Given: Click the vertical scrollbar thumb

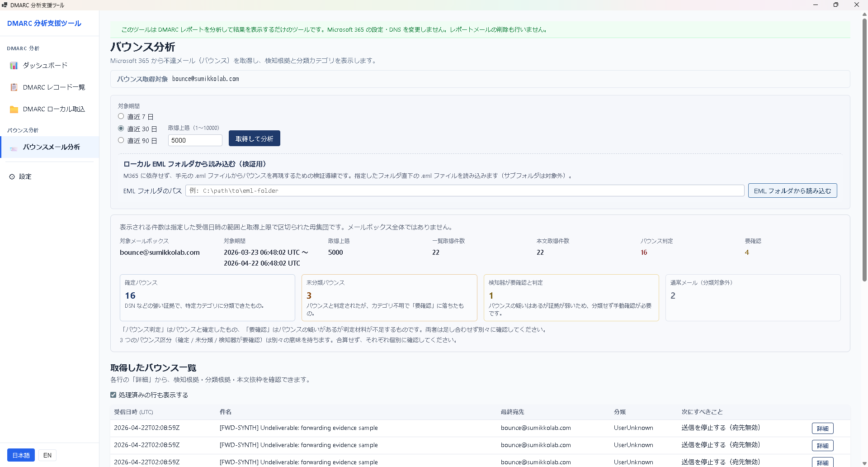Looking at the screenshot, I should point(864,149).
